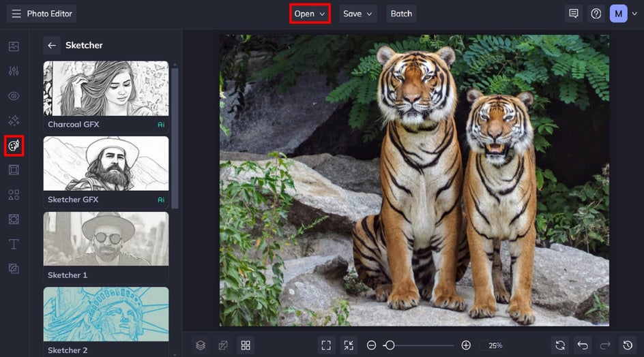The height and width of the screenshot is (357, 644).
Task: Open the Edit adjustments sliders tab
Action: point(14,71)
